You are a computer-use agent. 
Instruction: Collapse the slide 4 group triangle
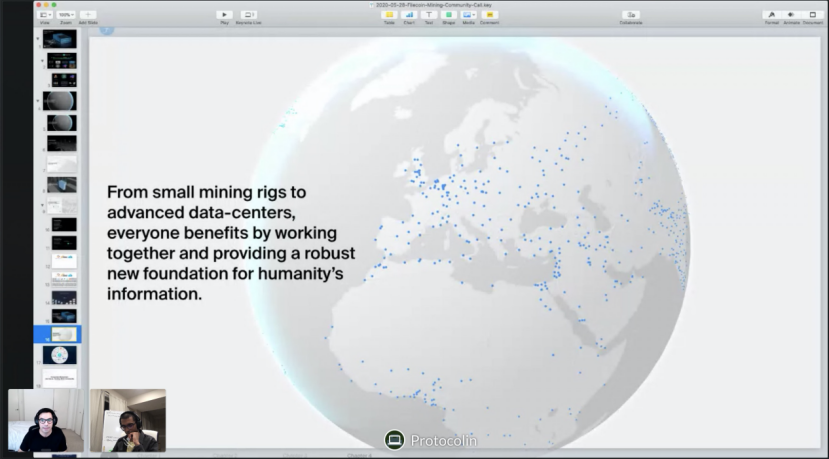[x=38, y=100]
